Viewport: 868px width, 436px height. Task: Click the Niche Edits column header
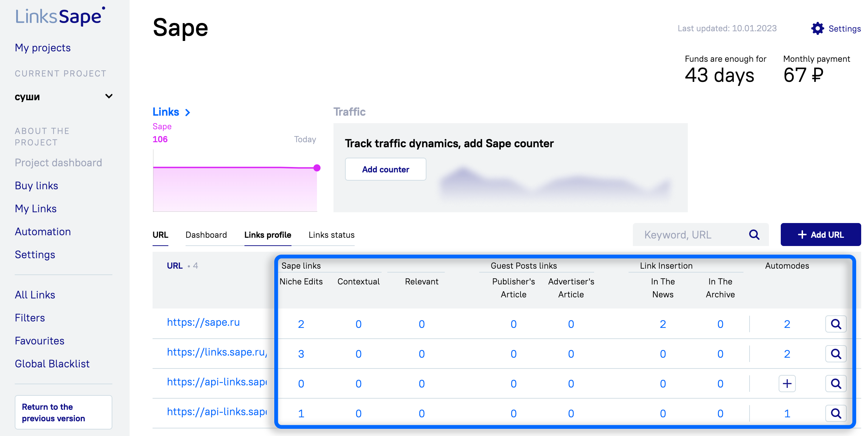point(301,282)
